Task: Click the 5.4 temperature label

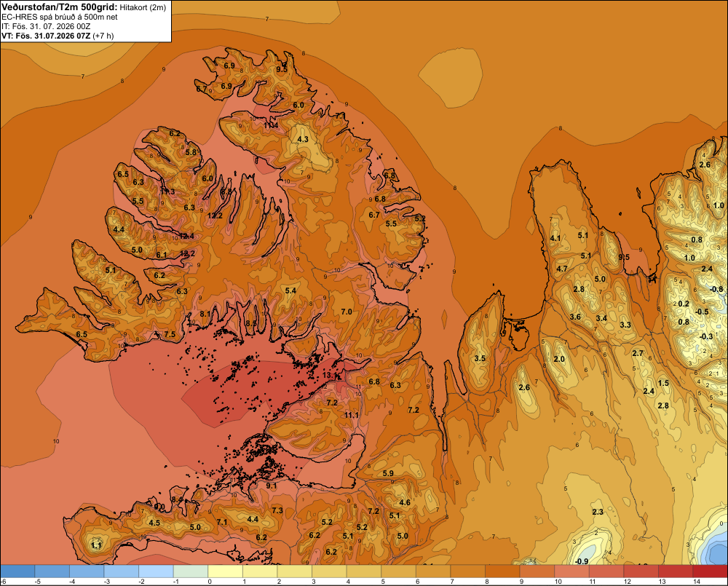Action: 290,290
